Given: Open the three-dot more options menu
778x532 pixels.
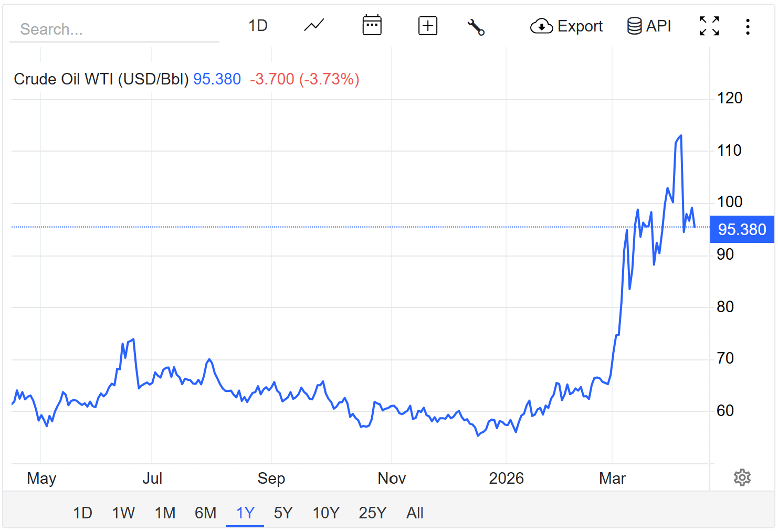Looking at the screenshot, I should click(x=748, y=26).
